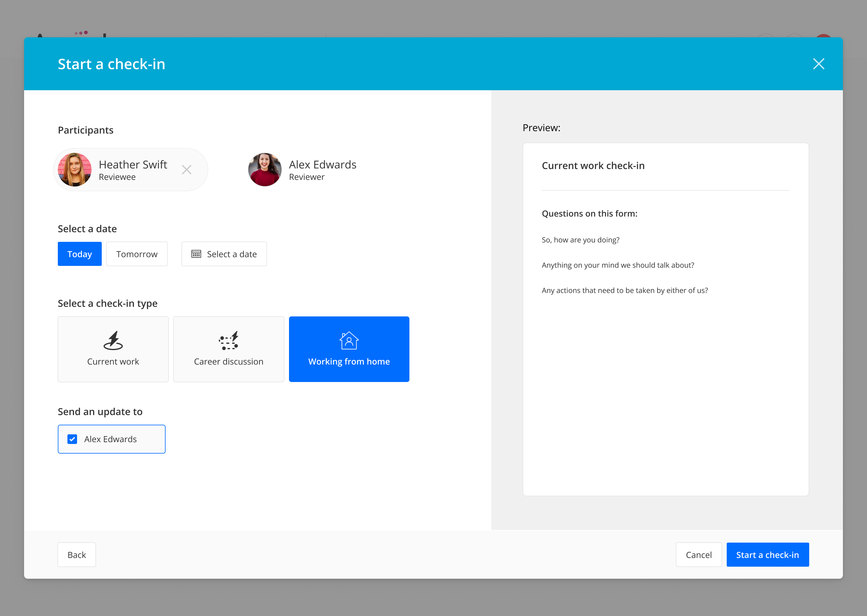Select the Working from home house icon

coord(349,340)
